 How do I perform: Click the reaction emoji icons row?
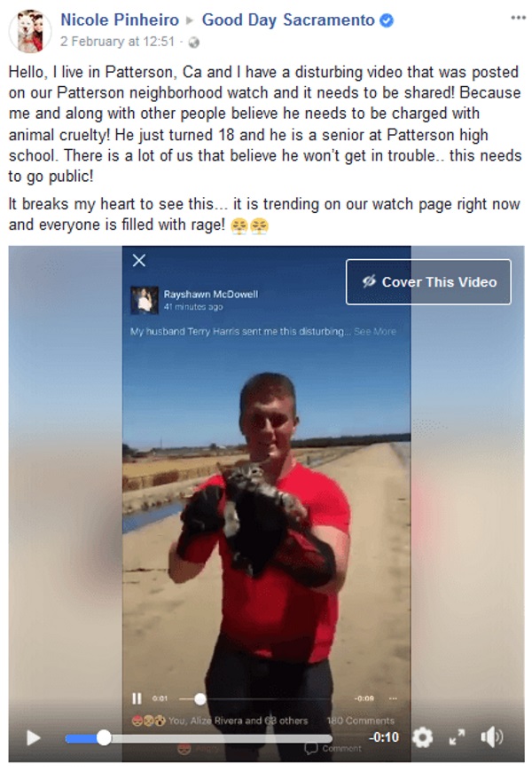click(x=148, y=721)
